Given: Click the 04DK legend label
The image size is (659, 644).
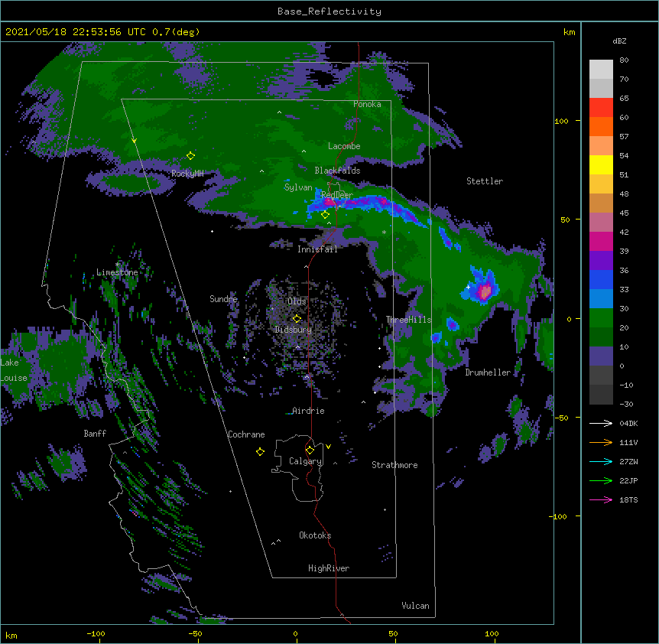Looking at the screenshot, I should [x=628, y=423].
